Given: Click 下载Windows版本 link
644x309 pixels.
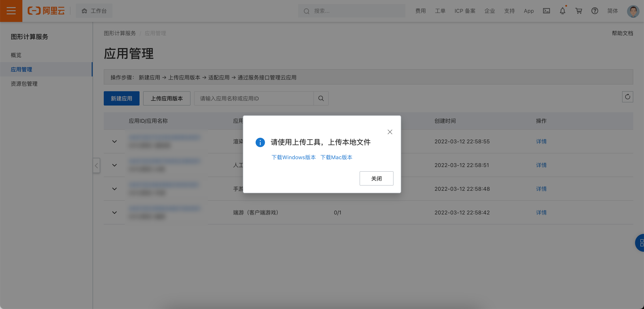Looking at the screenshot, I should 294,157.
